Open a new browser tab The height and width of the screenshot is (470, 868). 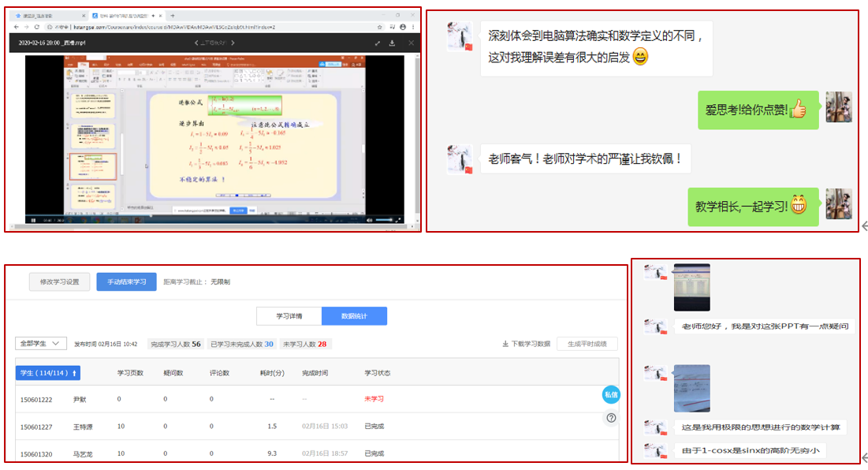point(173,15)
